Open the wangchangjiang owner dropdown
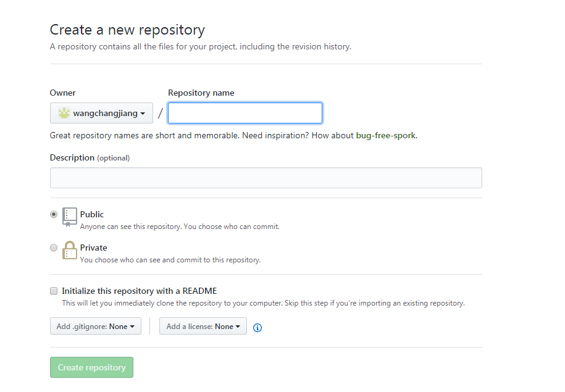The image size is (565, 392). click(101, 113)
